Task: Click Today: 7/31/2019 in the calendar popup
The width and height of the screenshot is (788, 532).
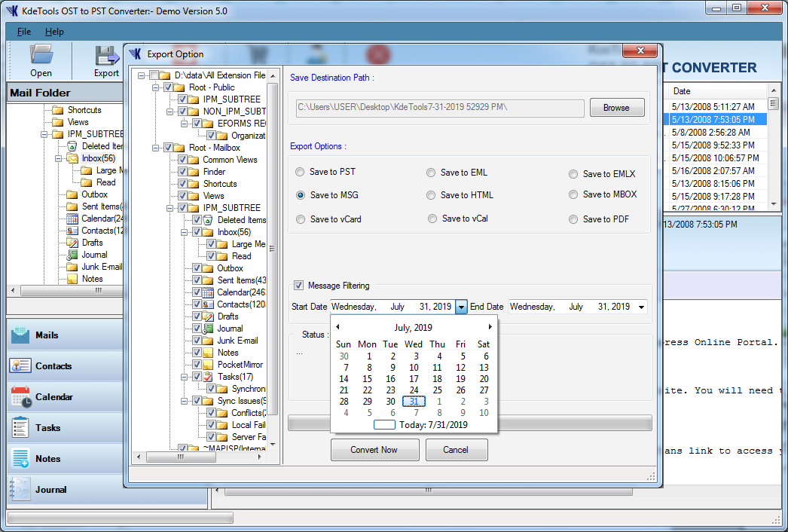Action: tap(432, 425)
